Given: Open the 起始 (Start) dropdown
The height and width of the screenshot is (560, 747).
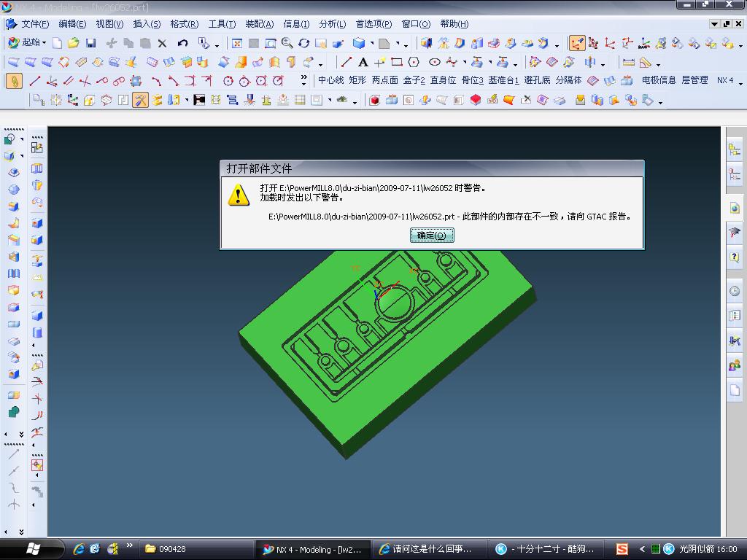Looking at the screenshot, I should pos(27,43).
